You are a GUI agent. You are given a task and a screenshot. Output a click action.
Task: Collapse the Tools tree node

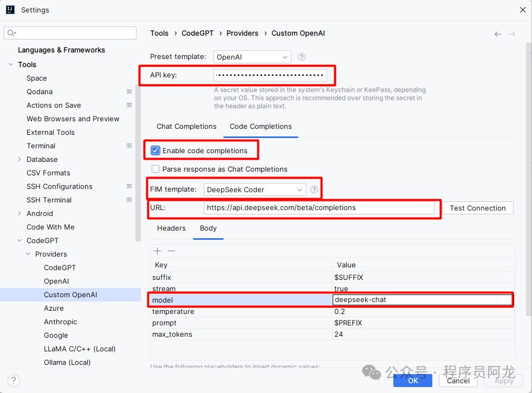pyautogui.click(x=11, y=64)
